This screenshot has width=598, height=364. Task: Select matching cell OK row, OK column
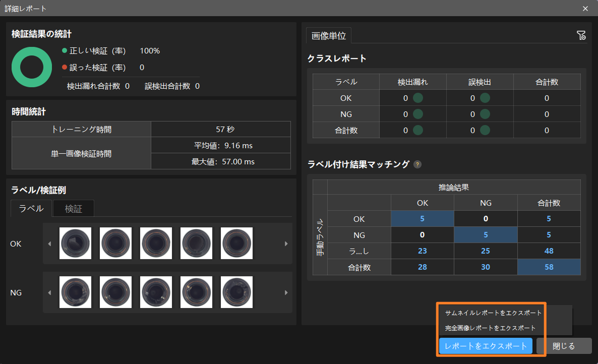tap(422, 219)
